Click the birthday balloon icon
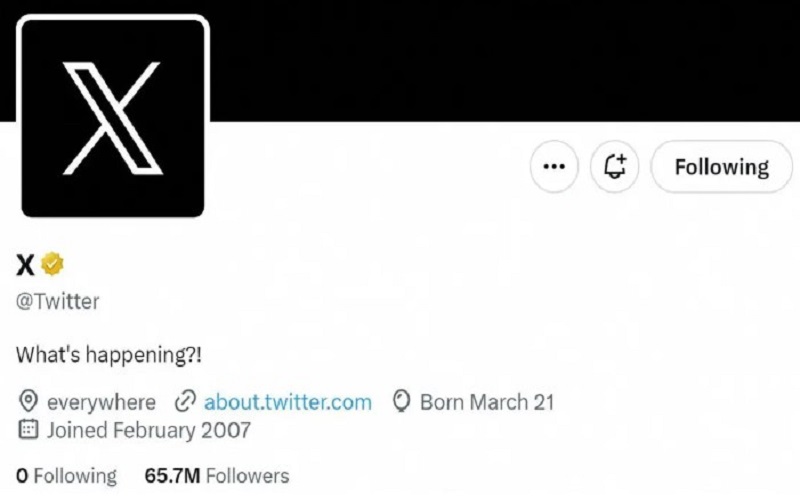Image resolution: width=800 pixels, height=500 pixels. pyautogui.click(x=402, y=403)
